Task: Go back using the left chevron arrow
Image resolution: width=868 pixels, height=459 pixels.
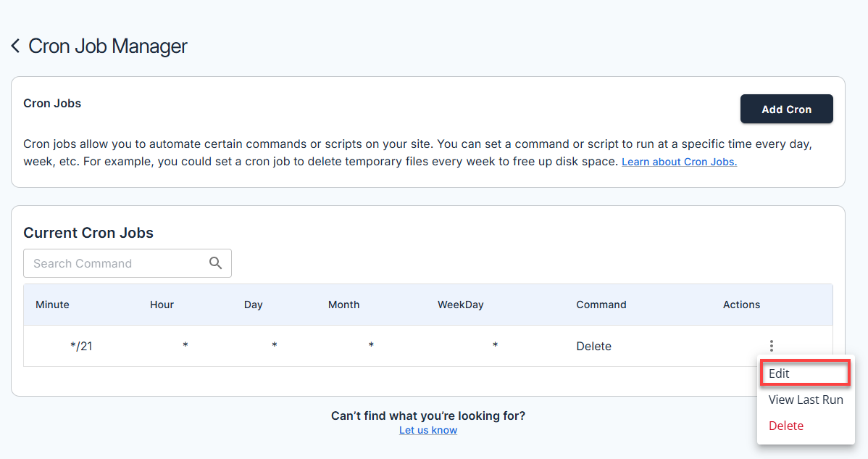Action: [x=15, y=46]
